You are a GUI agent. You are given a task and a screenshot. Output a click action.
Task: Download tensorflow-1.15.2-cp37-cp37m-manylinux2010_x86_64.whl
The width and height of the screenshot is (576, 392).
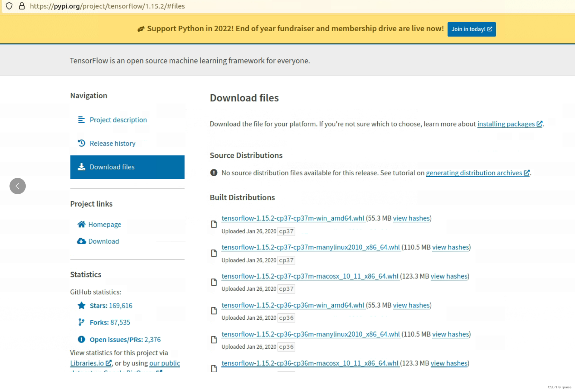click(311, 248)
